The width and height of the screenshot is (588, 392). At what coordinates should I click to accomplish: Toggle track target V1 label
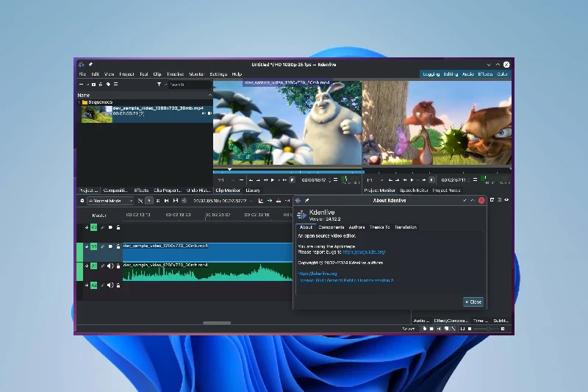pos(94,246)
